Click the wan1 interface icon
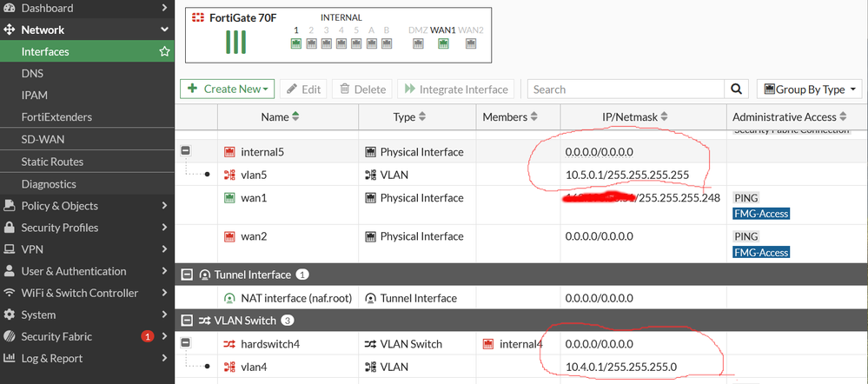This screenshot has height=384, width=868. click(229, 197)
